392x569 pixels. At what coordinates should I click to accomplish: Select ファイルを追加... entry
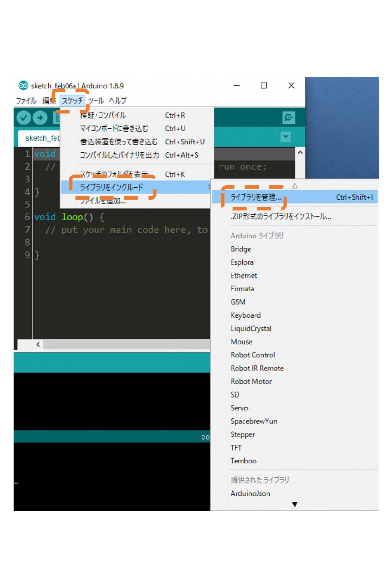tap(137, 201)
